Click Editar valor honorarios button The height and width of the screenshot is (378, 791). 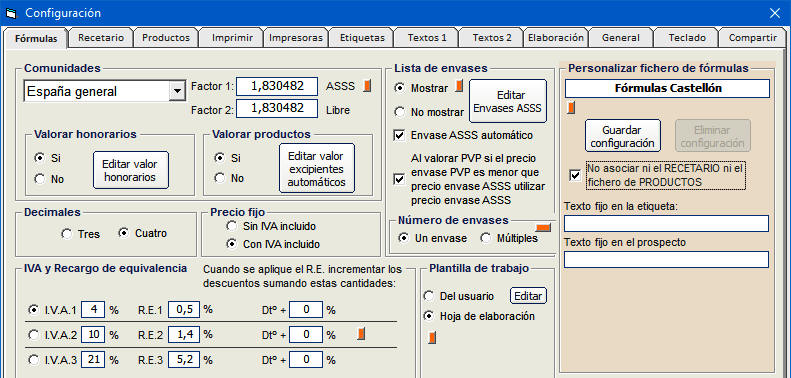[130, 171]
